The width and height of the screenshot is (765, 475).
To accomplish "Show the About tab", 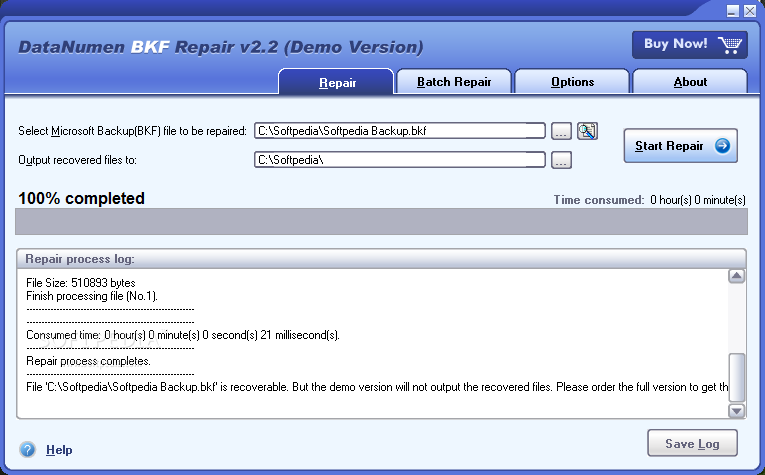I will click(690, 81).
